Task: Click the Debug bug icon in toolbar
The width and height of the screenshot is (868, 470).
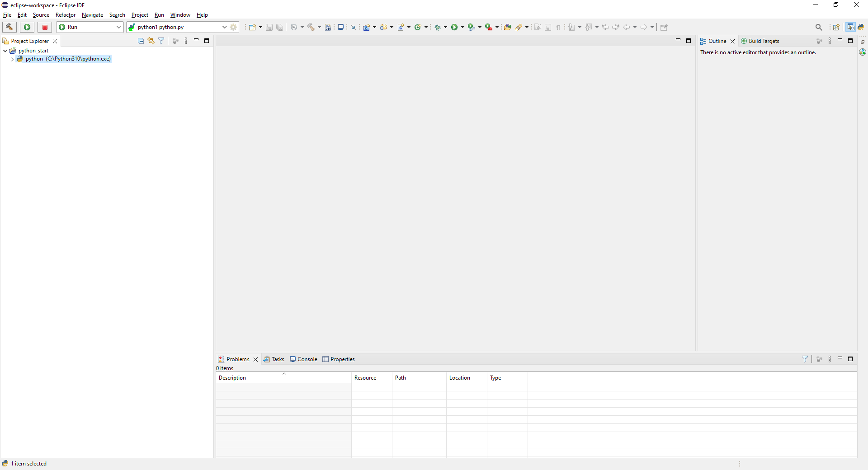Action: click(437, 27)
